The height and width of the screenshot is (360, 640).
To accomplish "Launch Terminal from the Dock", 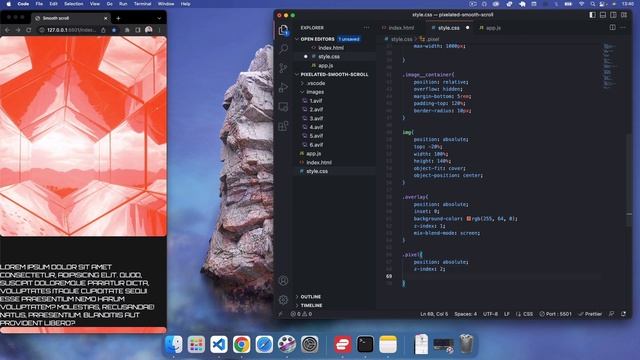I will pyautogui.click(x=365, y=344).
